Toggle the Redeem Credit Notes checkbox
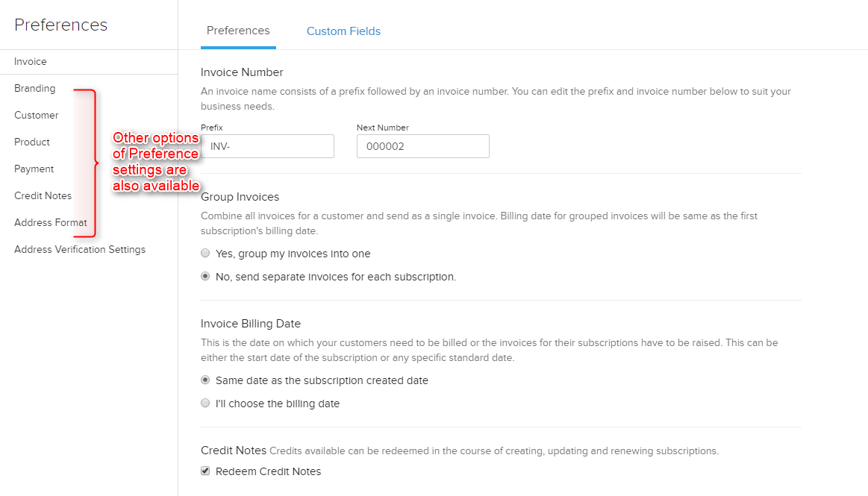Viewport: 868px width, 496px height. coord(205,471)
